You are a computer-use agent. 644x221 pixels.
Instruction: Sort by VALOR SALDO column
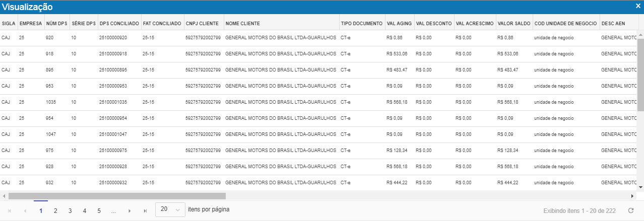tap(513, 24)
